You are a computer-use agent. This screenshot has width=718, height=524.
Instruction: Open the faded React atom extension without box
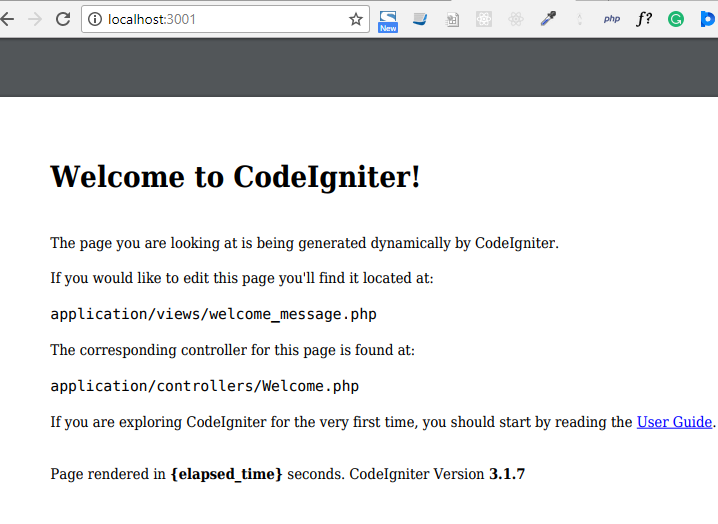516,19
